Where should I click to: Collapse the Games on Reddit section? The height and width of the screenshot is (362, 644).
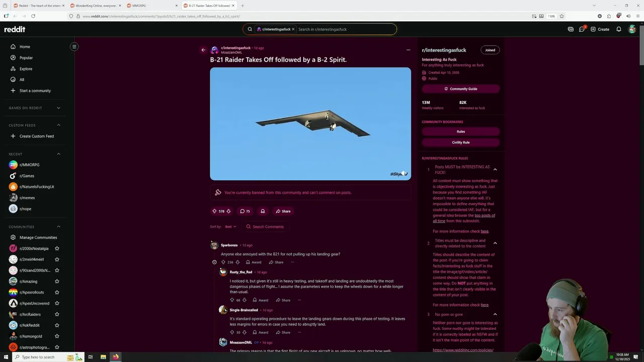(58, 108)
